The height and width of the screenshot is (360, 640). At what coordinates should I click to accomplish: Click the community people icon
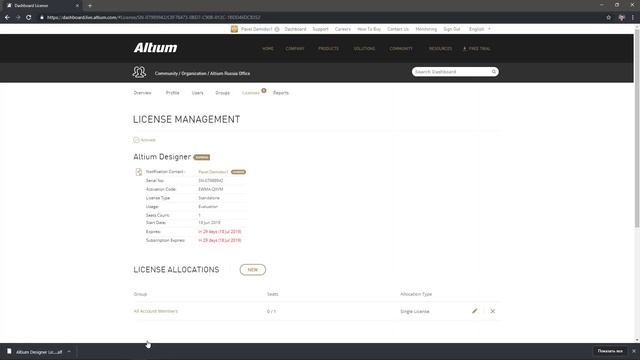[139, 72]
